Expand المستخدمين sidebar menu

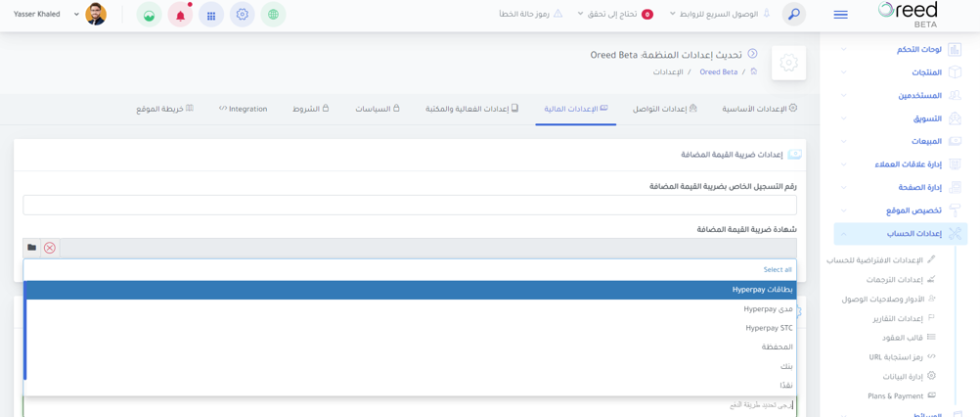click(x=844, y=96)
